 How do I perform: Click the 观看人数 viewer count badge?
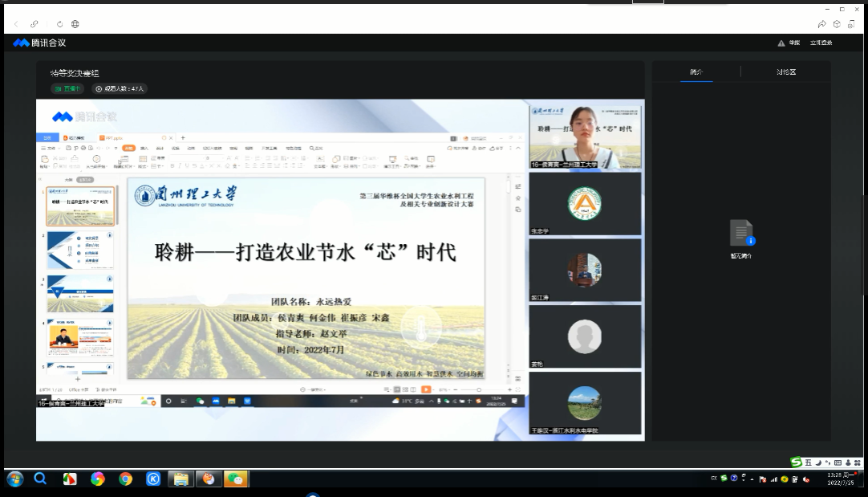pos(119,88)
